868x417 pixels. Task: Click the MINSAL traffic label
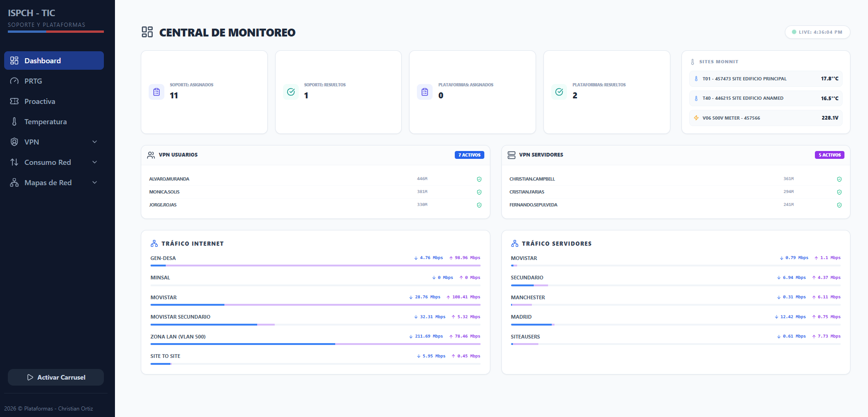160,278
